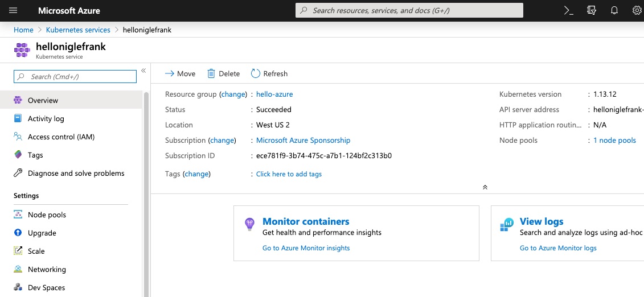The width and height of the screenshot is (644, 297).
Task: Click the Node pools sidebar icon
Action: tap(18, 214)
